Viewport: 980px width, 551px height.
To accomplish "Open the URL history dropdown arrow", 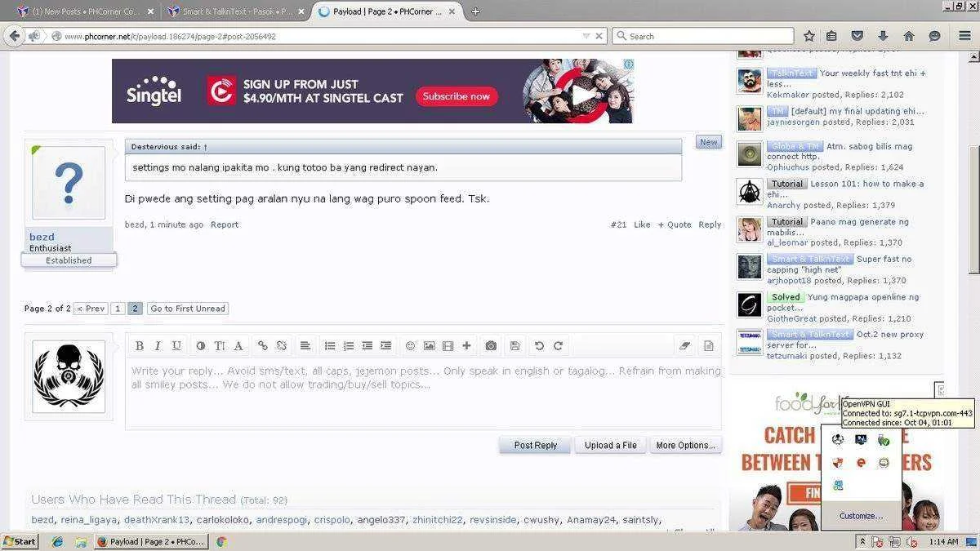I will point(586,36).
